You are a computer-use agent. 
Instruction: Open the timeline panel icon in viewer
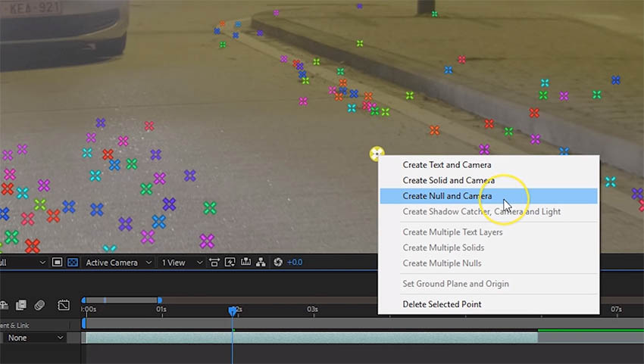point(245,263)
